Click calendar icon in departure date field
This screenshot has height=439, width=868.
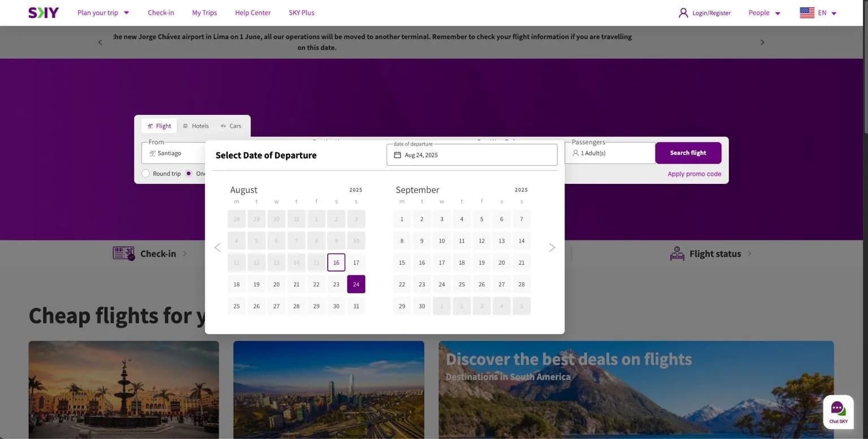[x=397, y=155]
